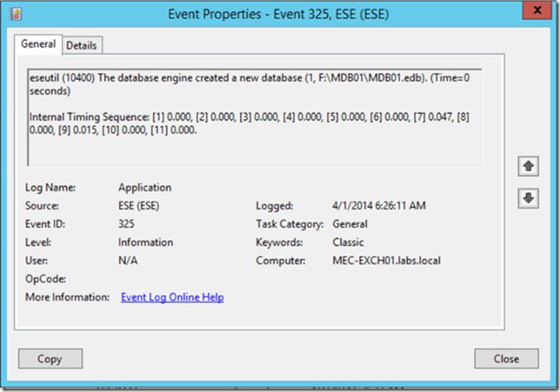Click the up arrow for previous event
560x392 pixels.
527,165
